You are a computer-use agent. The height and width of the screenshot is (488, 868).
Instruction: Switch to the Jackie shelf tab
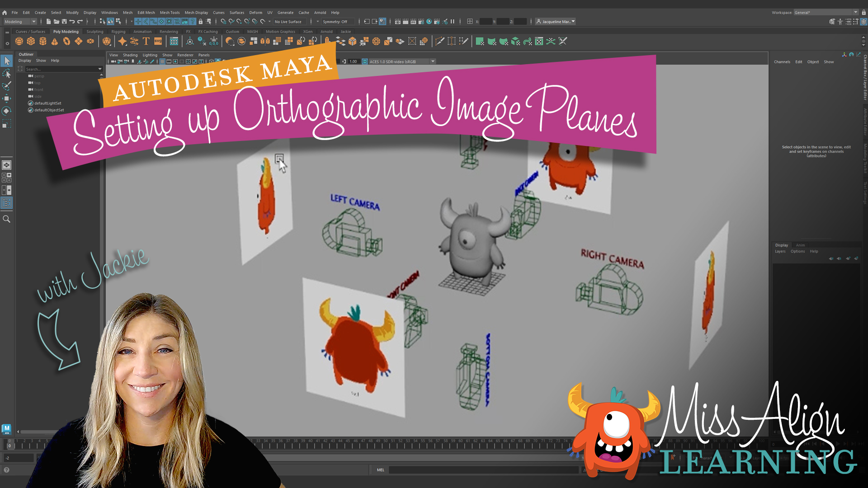[346, 32]
